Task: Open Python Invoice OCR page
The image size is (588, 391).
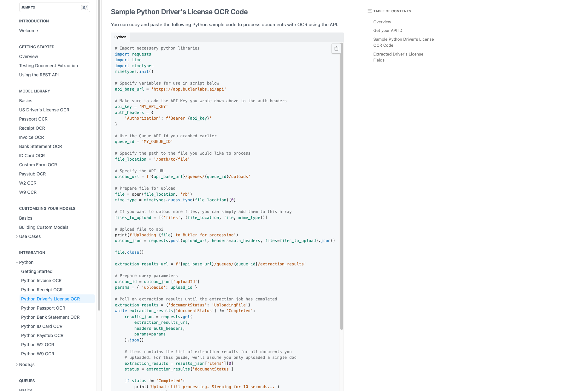Action: tap(41, 281)
